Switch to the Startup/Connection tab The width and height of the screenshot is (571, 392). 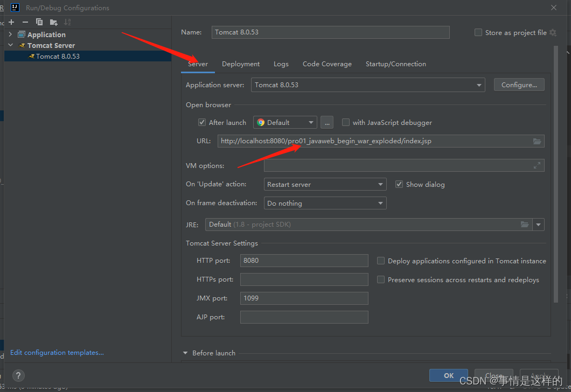[396, 64]
